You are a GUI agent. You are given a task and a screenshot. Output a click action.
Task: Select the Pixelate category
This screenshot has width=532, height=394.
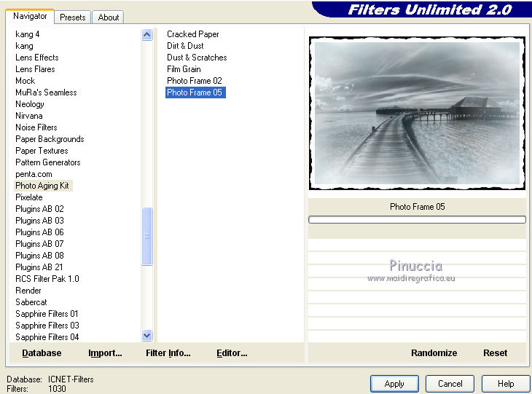click(x=29, y=197)
